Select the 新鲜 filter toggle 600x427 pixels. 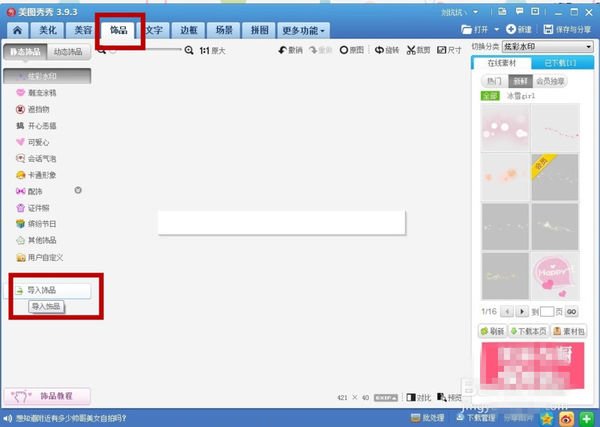(519, 80)
